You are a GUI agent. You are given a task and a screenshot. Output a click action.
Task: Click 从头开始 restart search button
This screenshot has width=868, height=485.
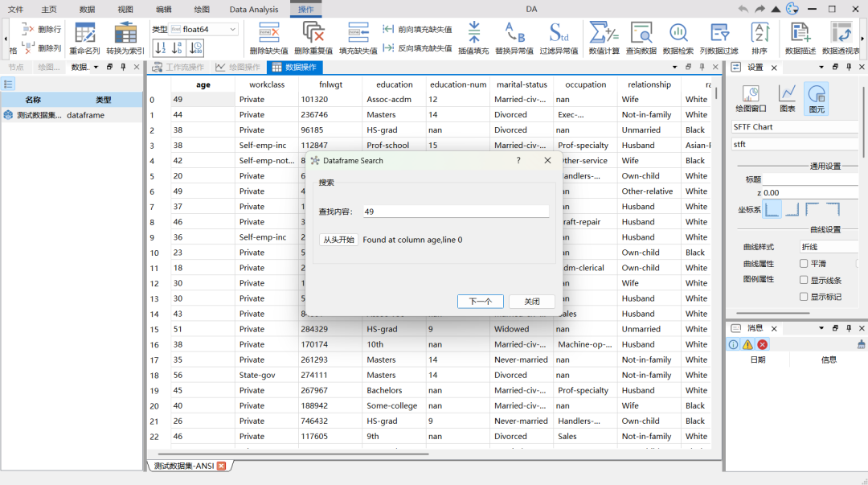pos(339,240)
